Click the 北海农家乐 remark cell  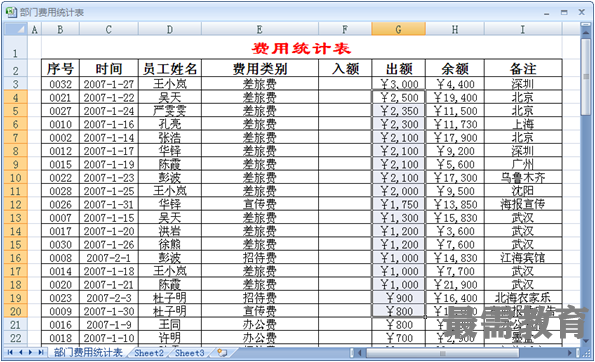pyautogui.click(x=523, y=298)
